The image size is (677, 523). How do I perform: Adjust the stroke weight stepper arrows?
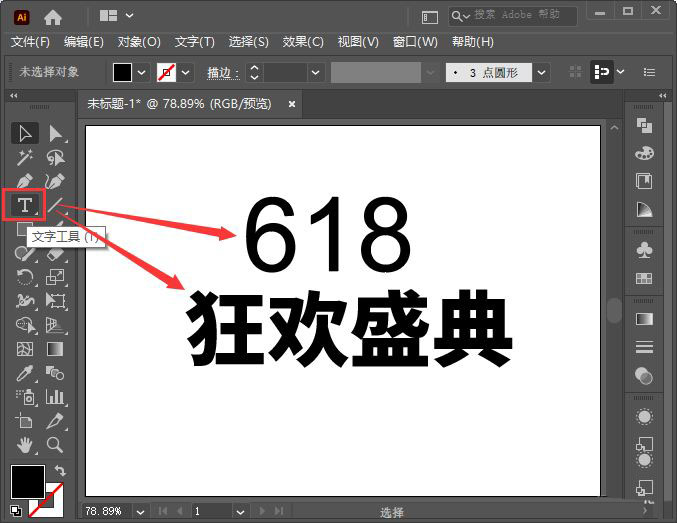coord(254,73)
